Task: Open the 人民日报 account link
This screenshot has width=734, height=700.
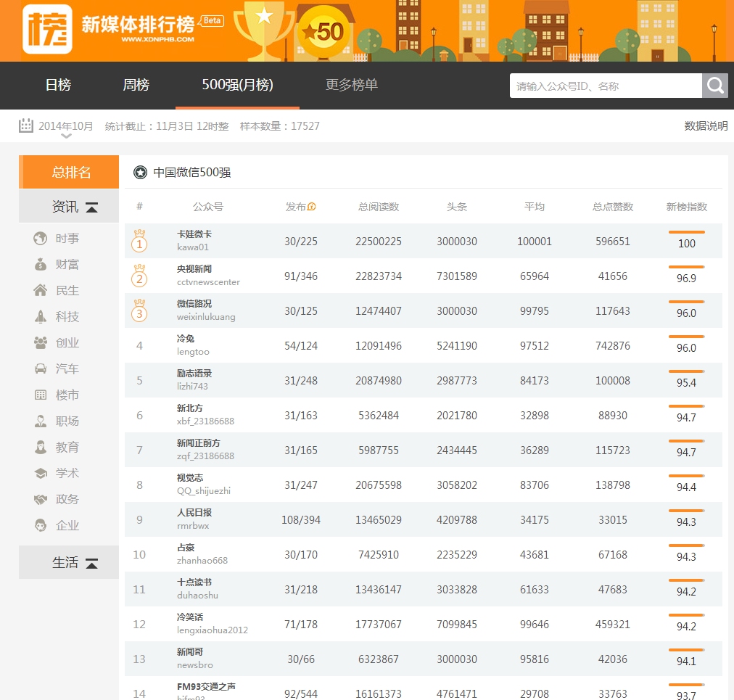Action: click(194, 513)
